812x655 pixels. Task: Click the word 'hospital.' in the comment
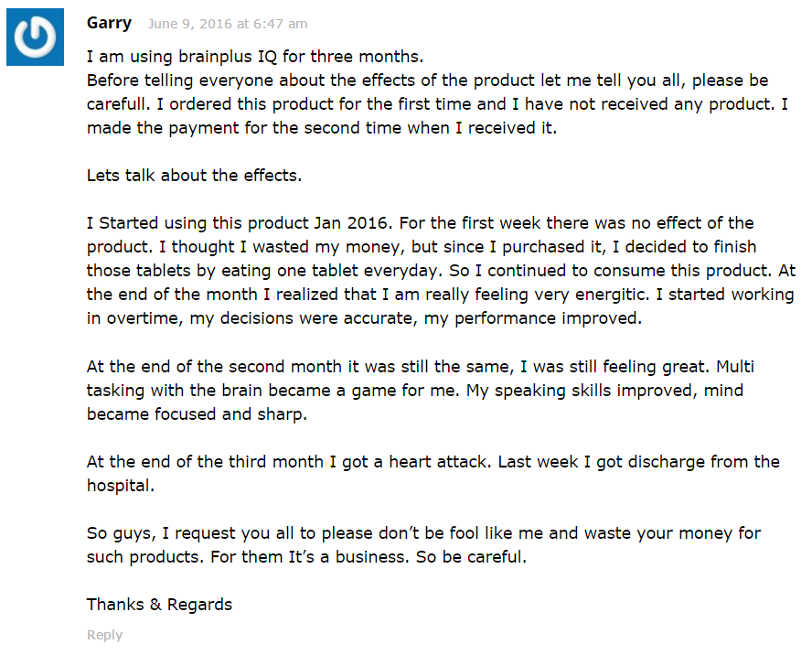[x=121, y=486]
